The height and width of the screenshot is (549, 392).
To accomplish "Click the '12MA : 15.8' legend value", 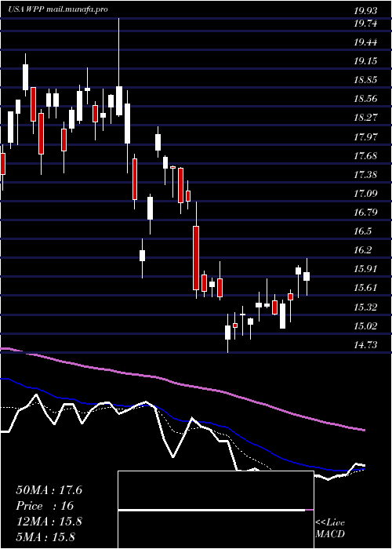I will click(49, 522).
